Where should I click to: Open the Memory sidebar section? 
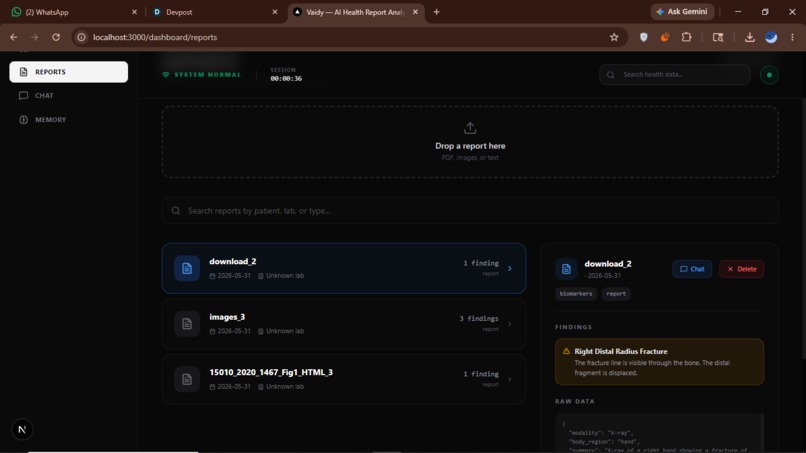pyautogui.click(x=68, y=120)
